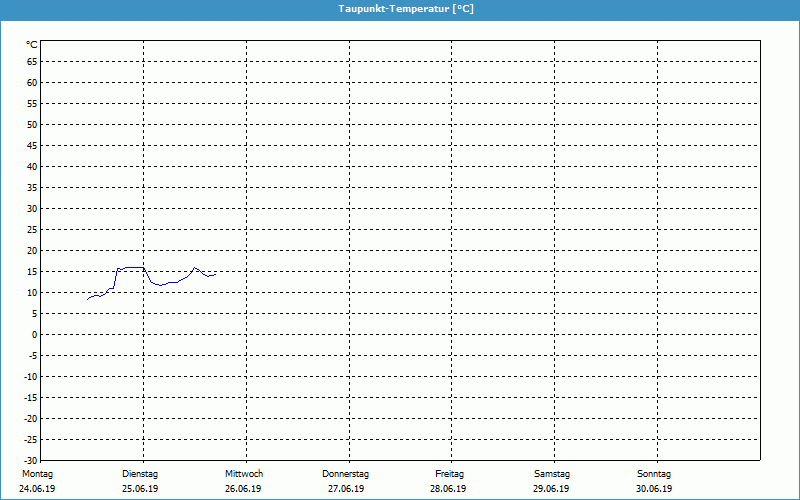The image size is (800, 500).
Task: Click the 50 axis label
Action: coord(32,124)
